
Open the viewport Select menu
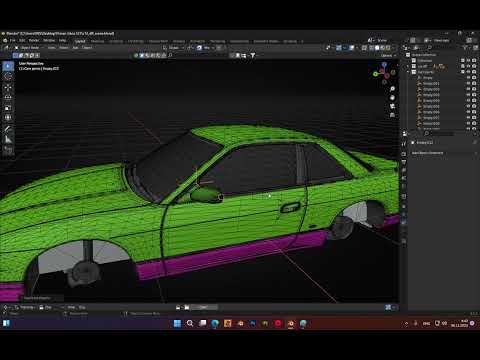(64, 48)
